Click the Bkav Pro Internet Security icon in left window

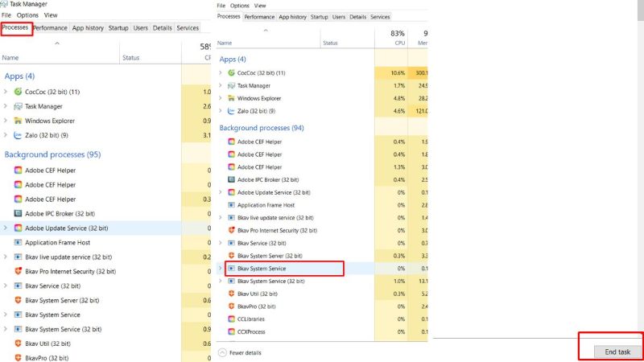pyautogui.click(x=18, y=271)
